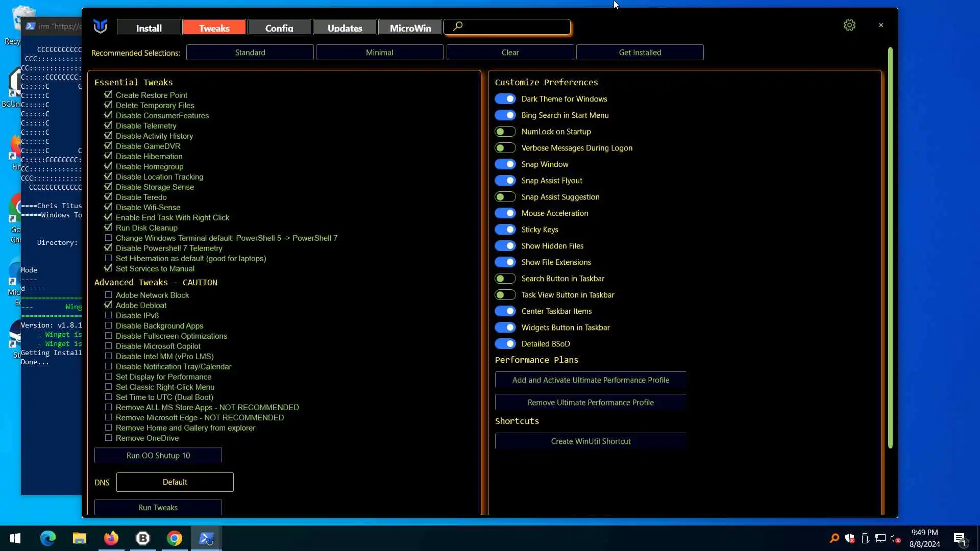Turn off Dark Theme for Windows

[x=505, y=99]
